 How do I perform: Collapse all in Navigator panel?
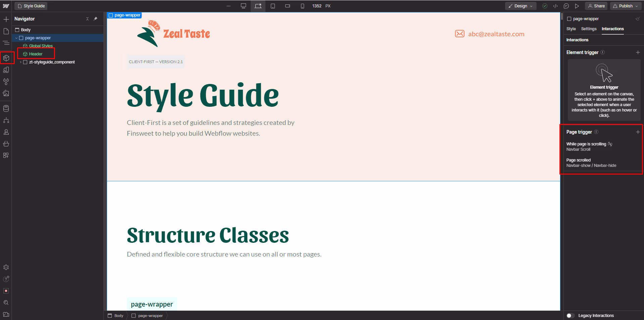(87, 19)
